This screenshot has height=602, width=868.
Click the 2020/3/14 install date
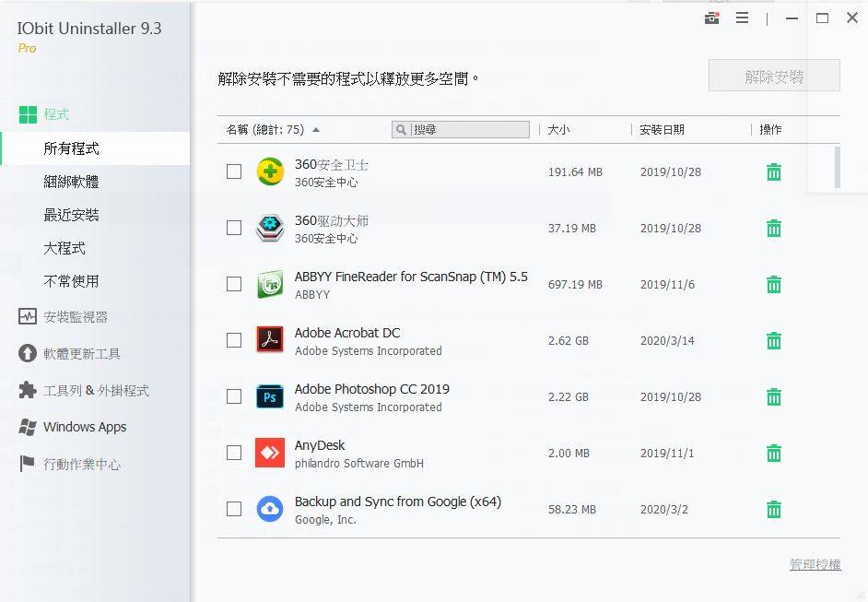coord(667,340)
